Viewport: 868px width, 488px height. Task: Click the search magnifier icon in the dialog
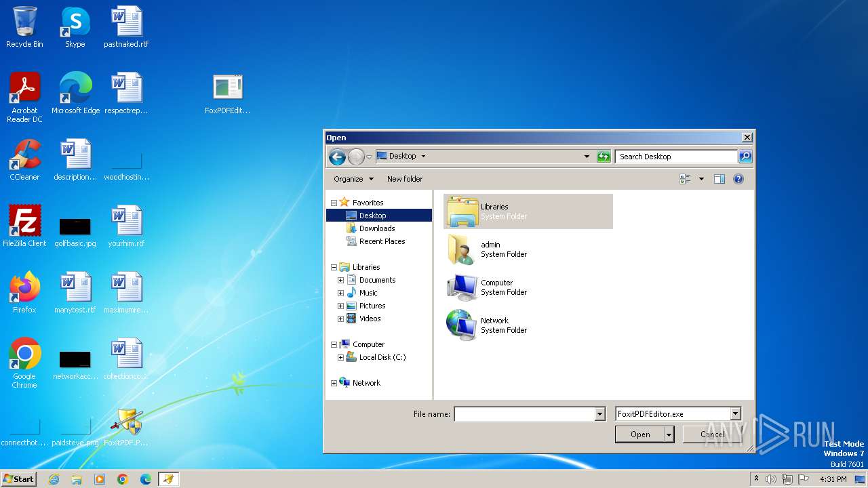tap(745, 157)
